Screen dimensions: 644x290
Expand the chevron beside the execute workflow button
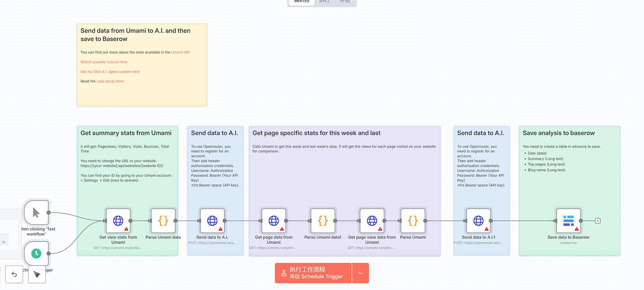(x=360, y=273)
